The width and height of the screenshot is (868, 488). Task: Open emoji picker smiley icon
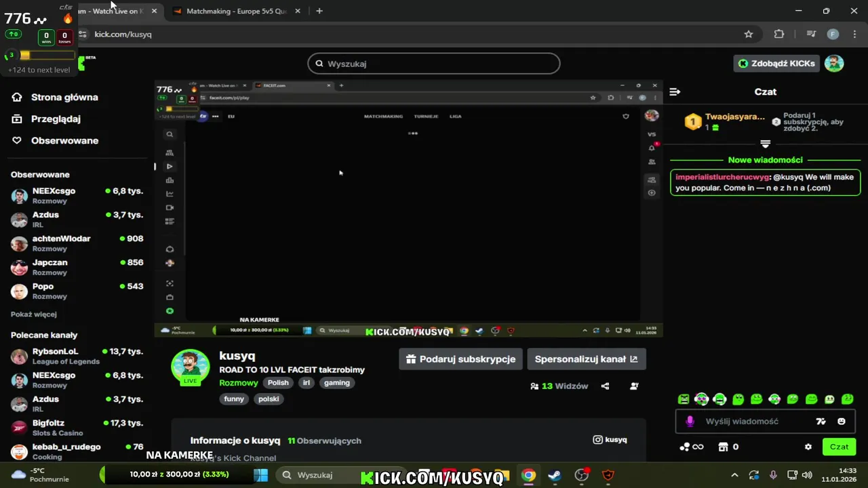click(842, 422)
